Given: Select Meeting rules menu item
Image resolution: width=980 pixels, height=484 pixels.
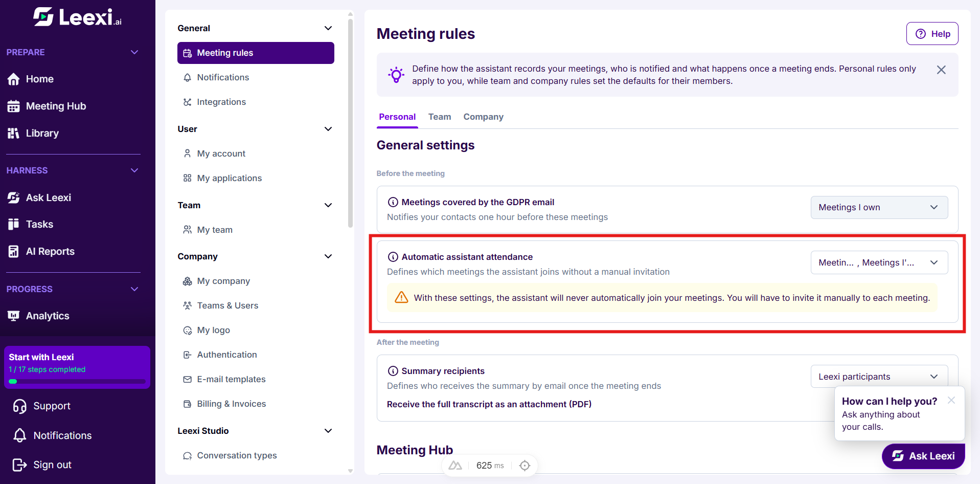Looking at the screenshot, I should (x=256, y=53).
